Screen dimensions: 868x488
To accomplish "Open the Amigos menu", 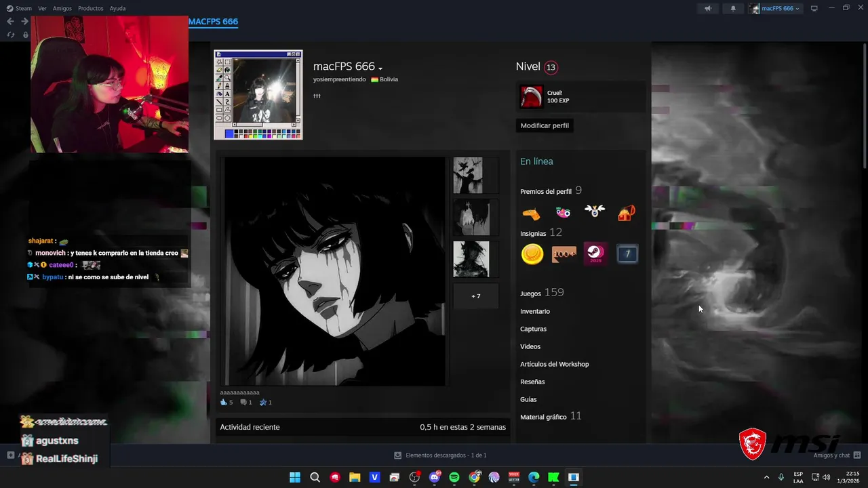I will tap(62, 8).
